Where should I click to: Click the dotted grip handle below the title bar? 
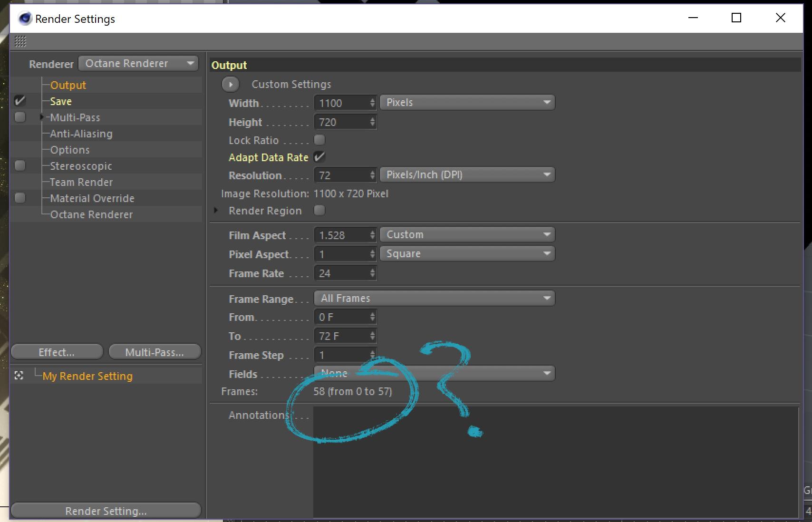(x=19, y=42)
